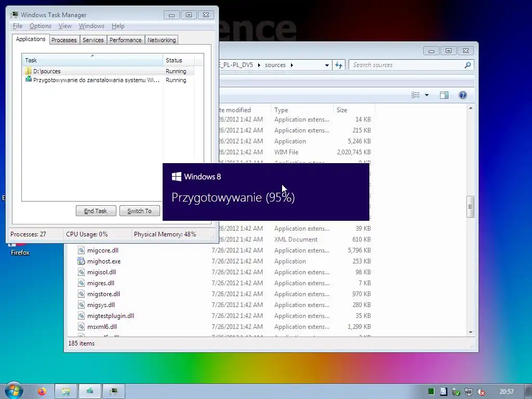Click the magnifier icon in the search box
532x399 pixels.
468,65
